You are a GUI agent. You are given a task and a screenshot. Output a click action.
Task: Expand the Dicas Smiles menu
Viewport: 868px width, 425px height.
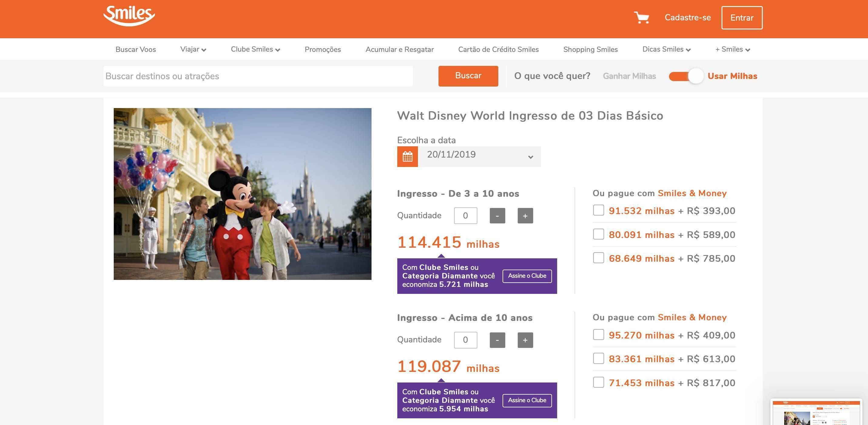[x=667, y=49]
